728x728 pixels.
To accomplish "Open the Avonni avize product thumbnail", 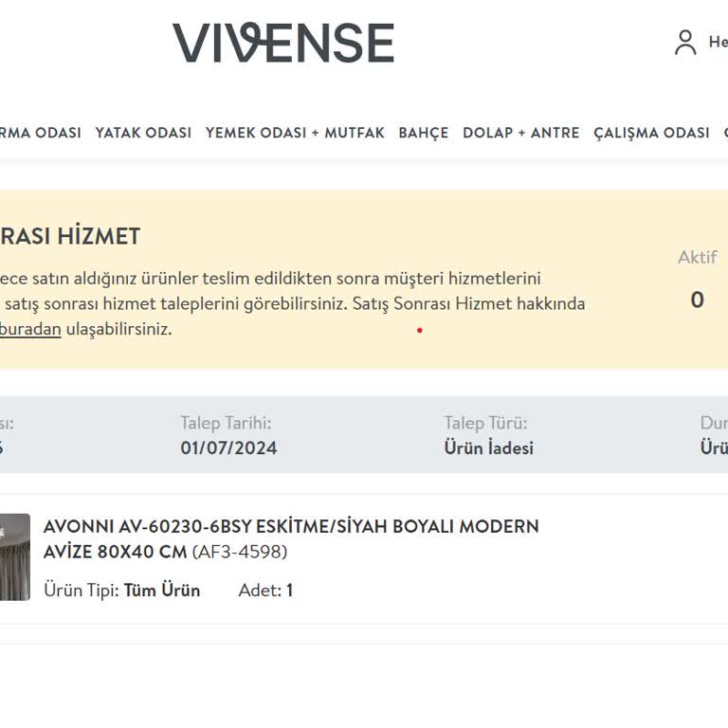I will click(x=15, y=556).
